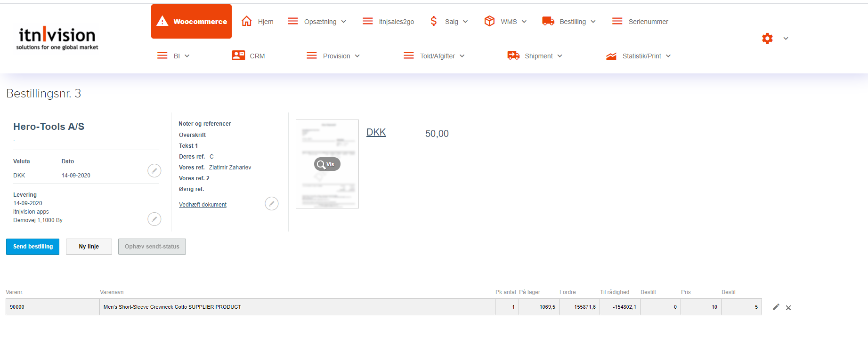This screenshot has width=868, height=352.
Task: Preview the order document thumbnail
Action: [327, 164]
